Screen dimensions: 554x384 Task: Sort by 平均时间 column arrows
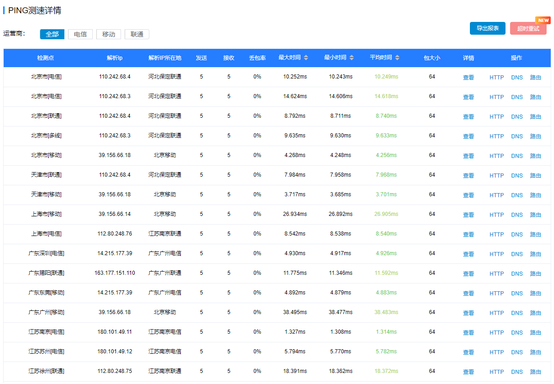(x=397, y=58)
